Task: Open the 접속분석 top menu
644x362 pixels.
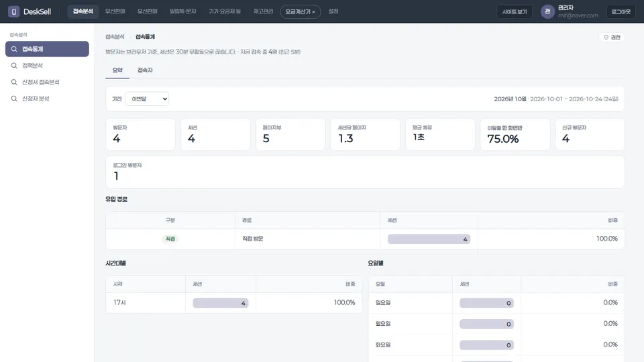Action: coord(83,11)
